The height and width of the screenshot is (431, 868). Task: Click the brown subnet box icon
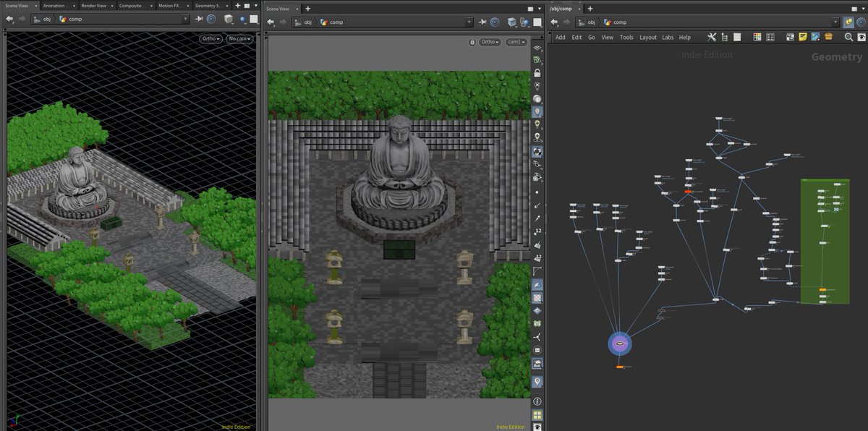827,37
